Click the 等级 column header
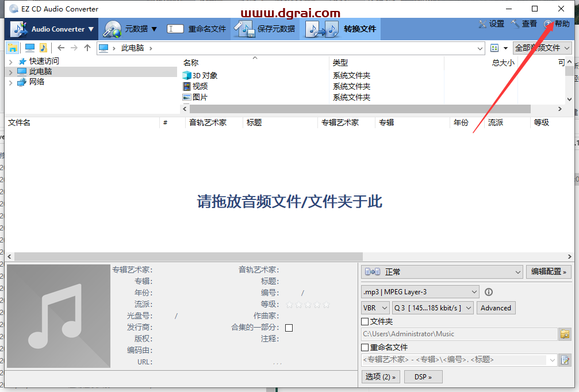The width and height of the screenshot is (579, 392). [541, 122]
